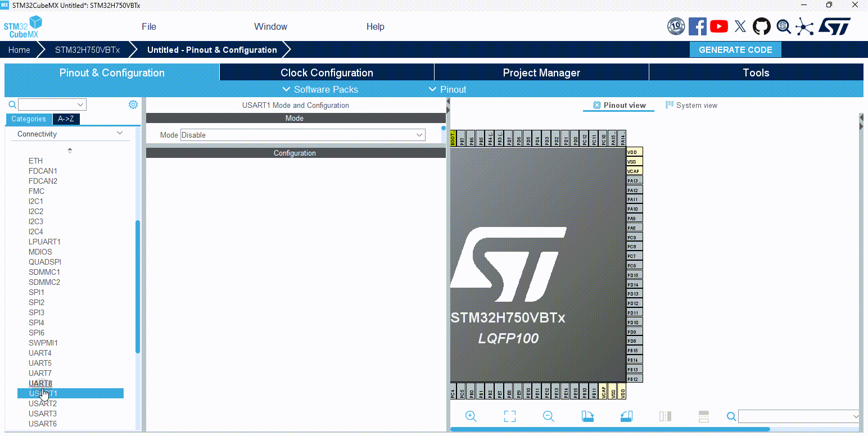Select the Pinout view tab

619,105
